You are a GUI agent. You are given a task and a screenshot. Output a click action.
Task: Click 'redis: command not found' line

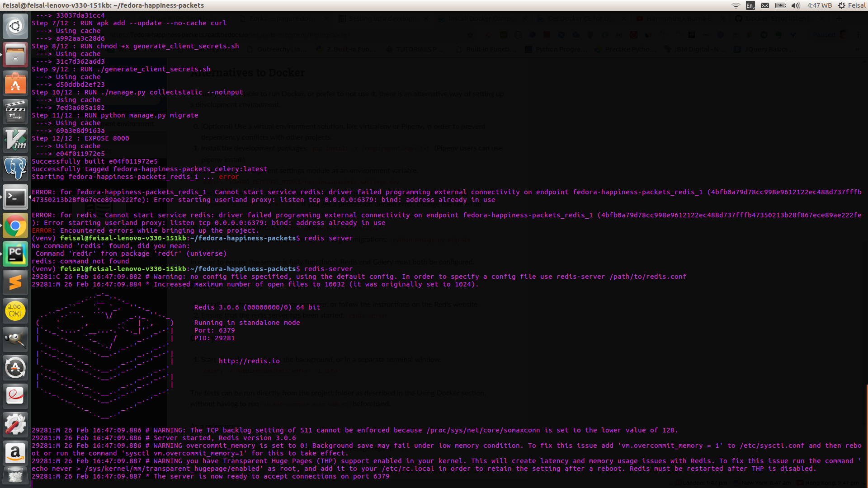click(x=80, y=261)
